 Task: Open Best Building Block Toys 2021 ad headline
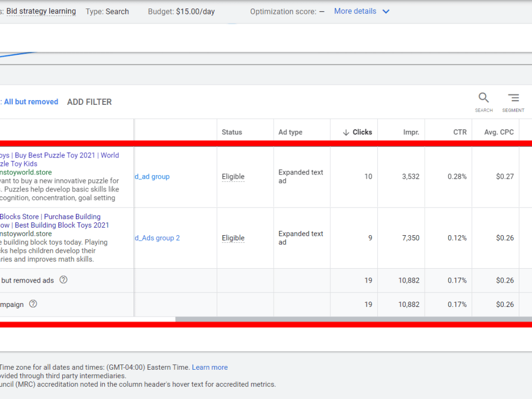62,225
